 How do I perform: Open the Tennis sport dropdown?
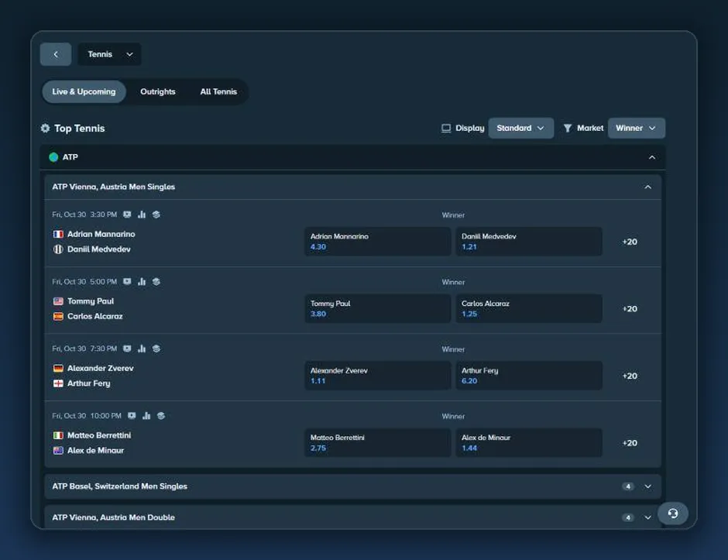coord(109,54)
